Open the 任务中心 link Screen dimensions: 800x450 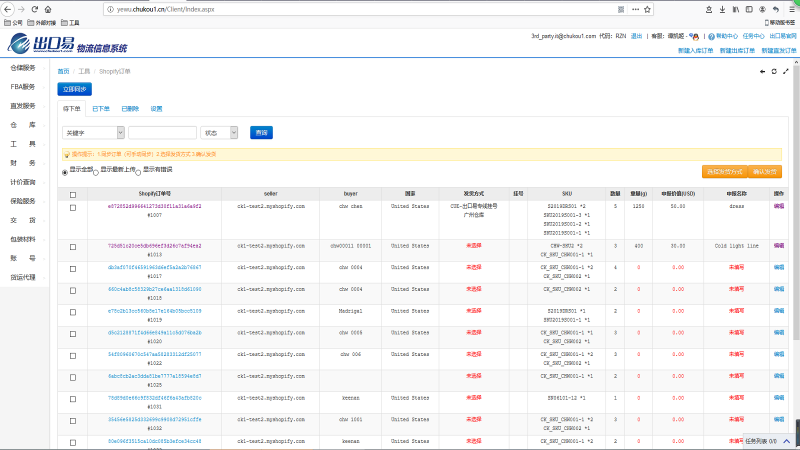click(x=754, y=36)
